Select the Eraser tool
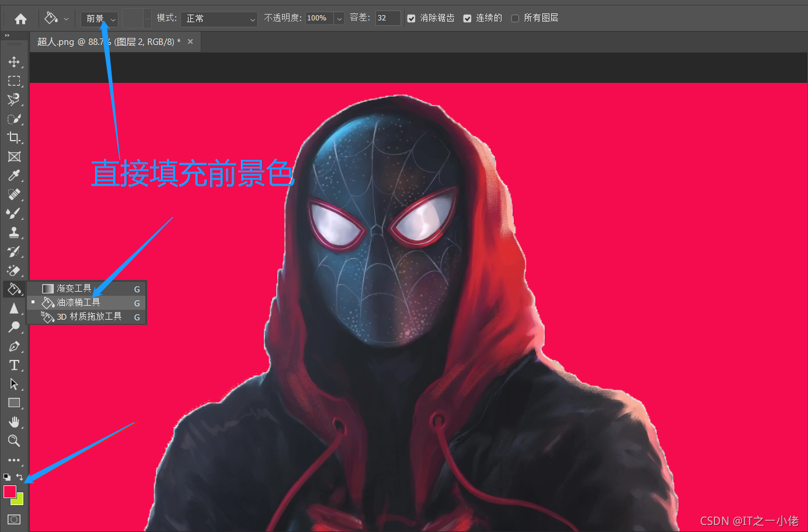Viewport: 808px width, 532px height. [x=14, y=271]
